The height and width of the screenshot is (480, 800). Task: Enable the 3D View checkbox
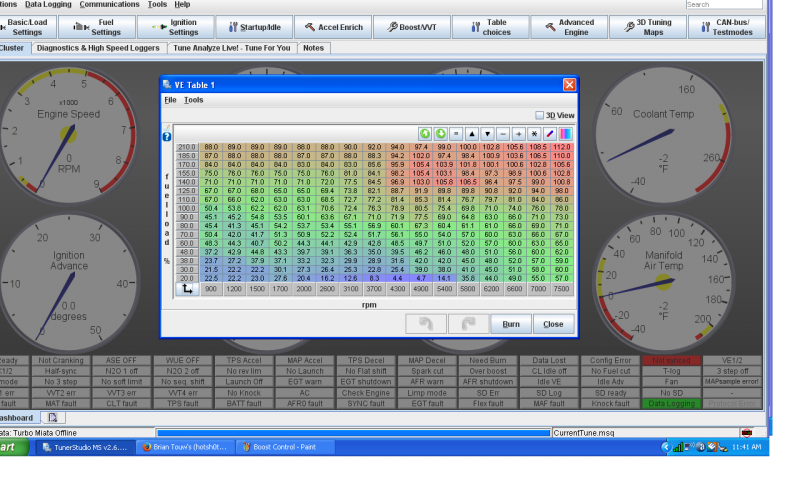(x=540, y=116)
